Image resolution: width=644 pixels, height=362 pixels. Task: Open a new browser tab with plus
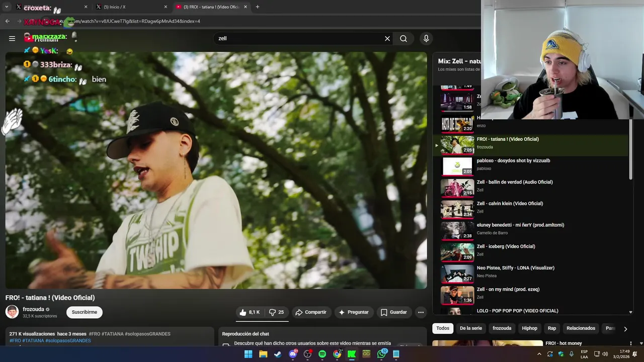(x=258, y=7)
